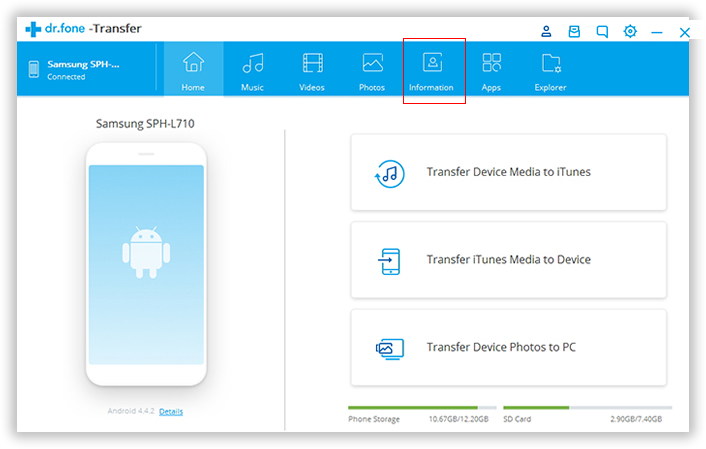Screen dimensions: 706x449
Task: Open the feedback chat bubble icon
Action: click(x=602, y=32)
